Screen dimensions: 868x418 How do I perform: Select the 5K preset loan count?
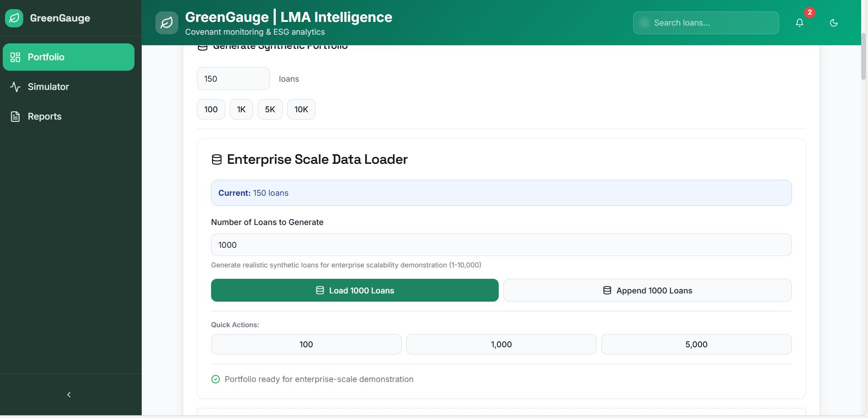(x=270, y=110)
